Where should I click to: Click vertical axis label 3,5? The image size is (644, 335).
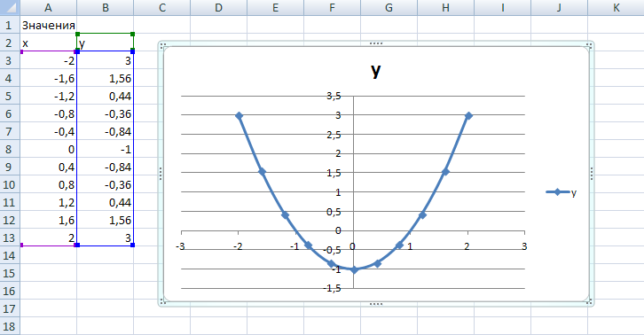tap(334, 96)
